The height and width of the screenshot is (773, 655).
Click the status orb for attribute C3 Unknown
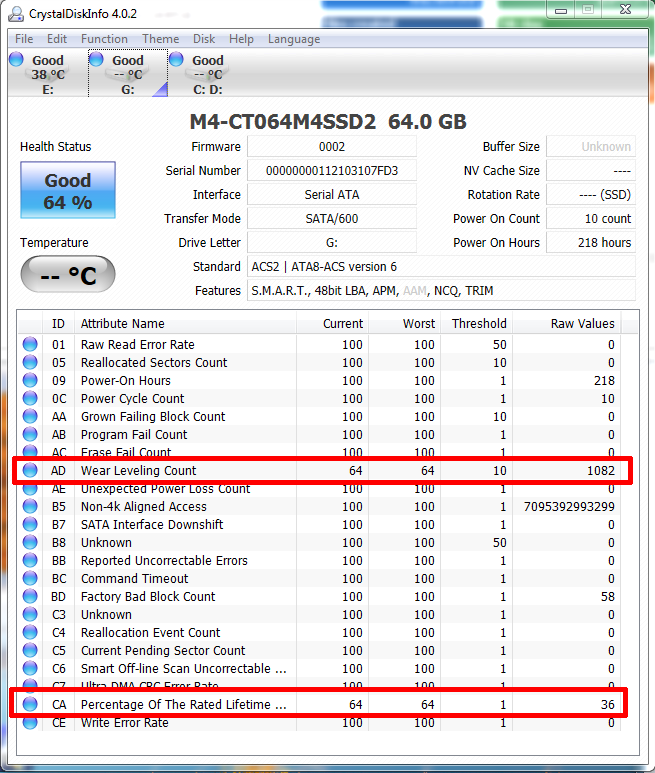click(x=30, y=614)
